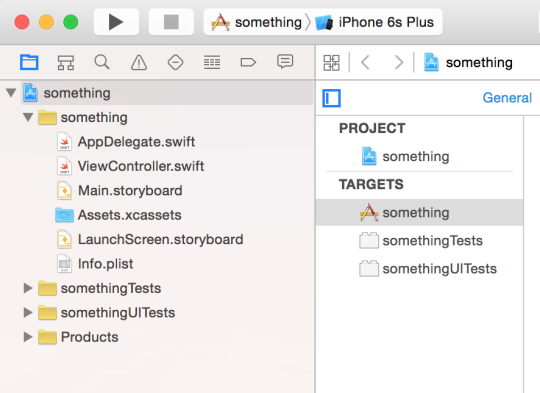Click the Main.storyboard file icon
540x393 pixels.
[64, 191]
